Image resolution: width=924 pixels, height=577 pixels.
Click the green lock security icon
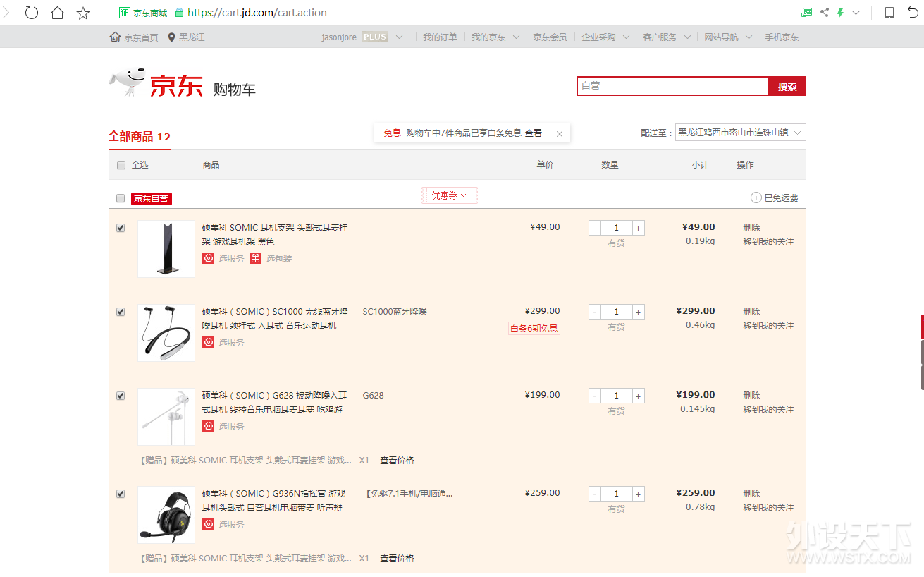(179, 13)
